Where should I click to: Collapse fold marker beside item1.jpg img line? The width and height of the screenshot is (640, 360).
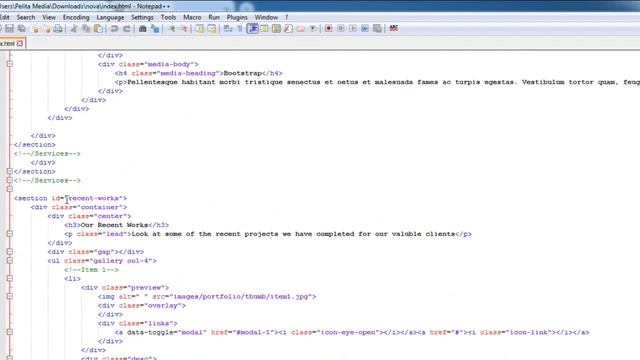[x=9, y=296]
